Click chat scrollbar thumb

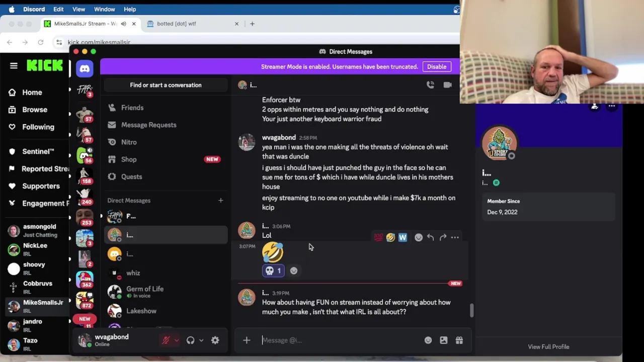[x=471, y=311]
